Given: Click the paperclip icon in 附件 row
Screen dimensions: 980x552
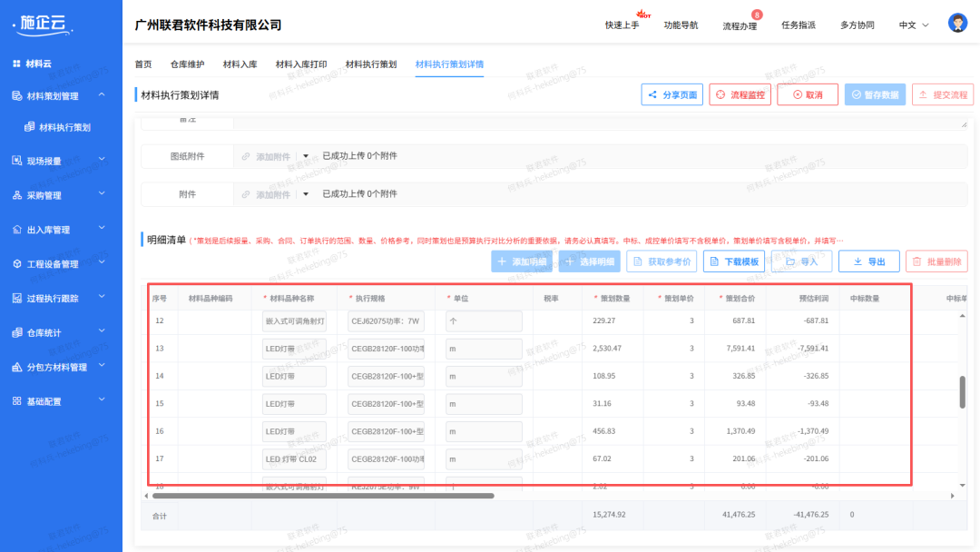Looking at the screenshot, I should pyautogui.click(x=246, y=194).
